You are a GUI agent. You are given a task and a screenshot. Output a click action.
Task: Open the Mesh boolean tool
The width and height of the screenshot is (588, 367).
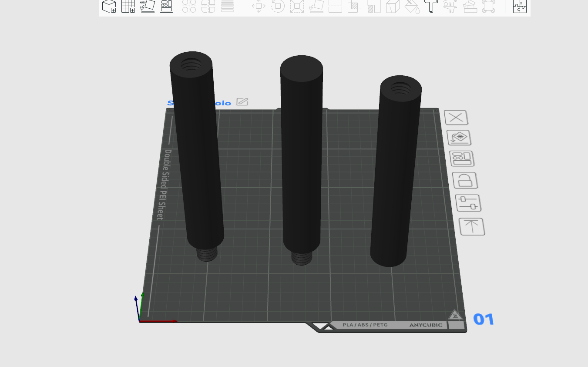354,6
